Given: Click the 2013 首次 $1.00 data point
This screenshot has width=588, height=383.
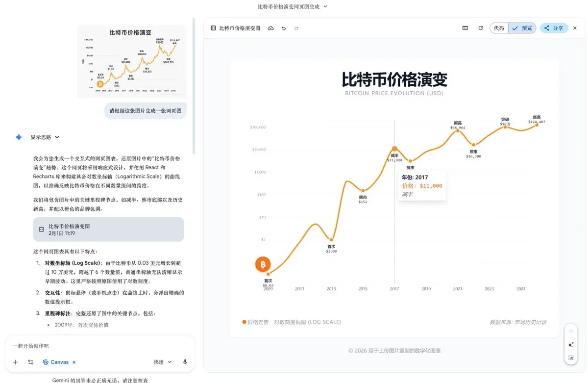Looking at the screenshot, I should coord(331,240).
